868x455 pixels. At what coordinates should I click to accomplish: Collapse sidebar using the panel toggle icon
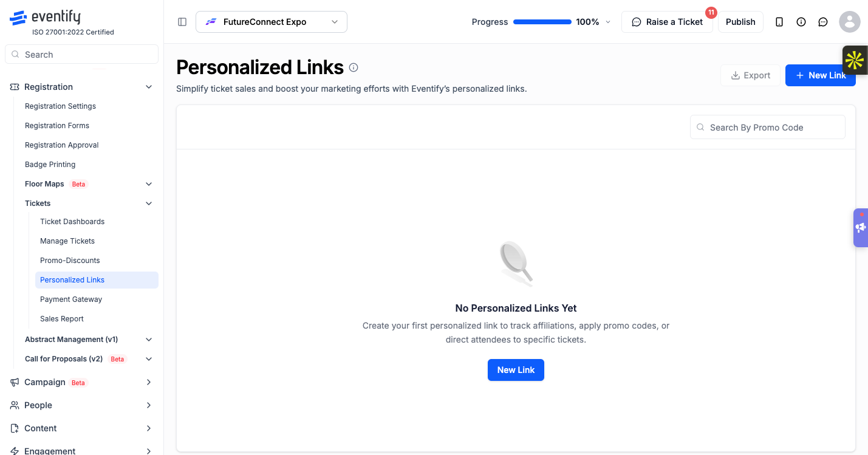pyautogui.click(x=182, y=22)
